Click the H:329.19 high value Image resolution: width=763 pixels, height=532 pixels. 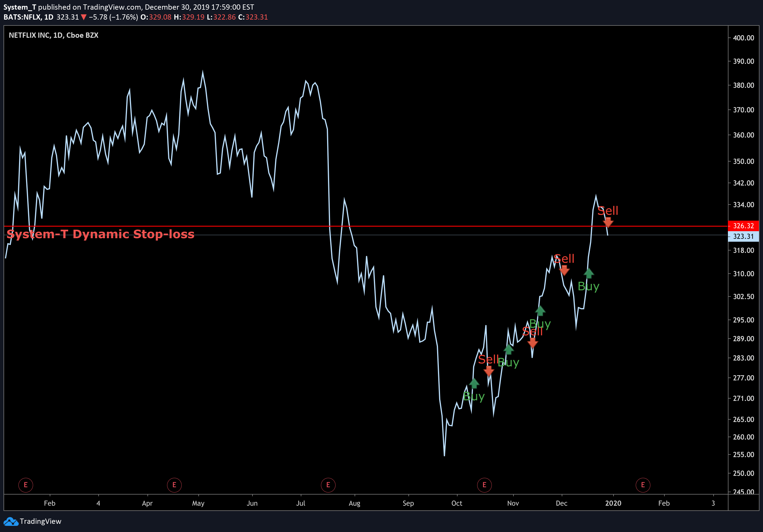(x=189, y=17)
